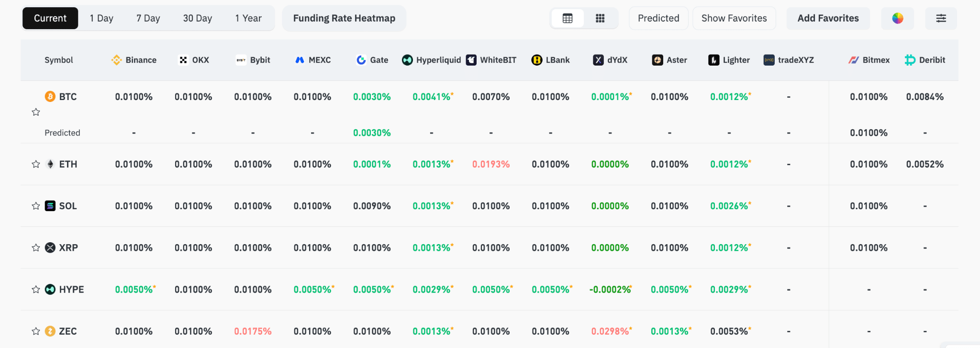The height and width of the screenshot is (348, 980).
Task: Star the ZEC row
Action: (x=36, y=331)
